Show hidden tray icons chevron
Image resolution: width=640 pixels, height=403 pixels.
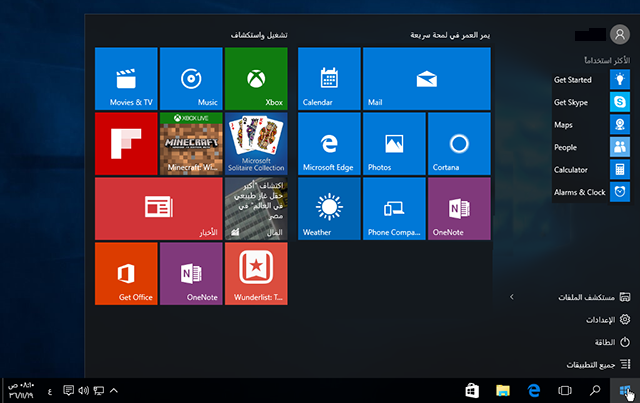114,391
